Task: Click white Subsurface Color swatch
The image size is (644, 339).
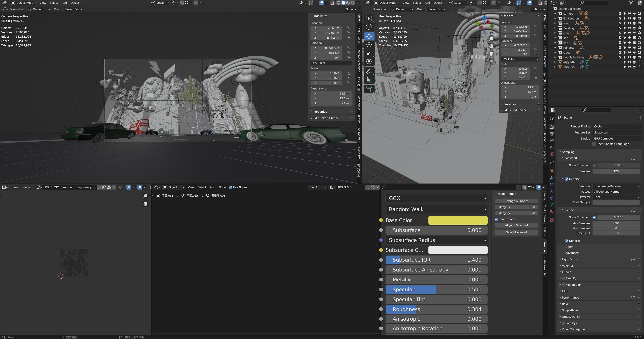Action: 458,250
